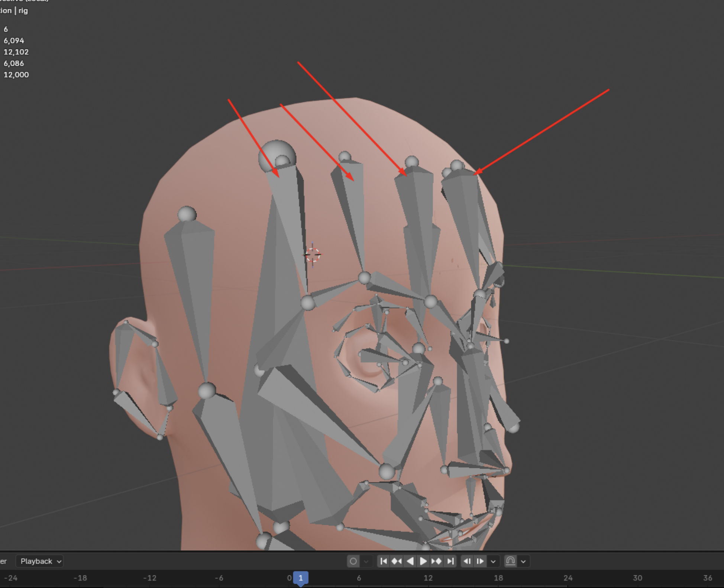Click the jump to start frame button
Screen dimensions: 724x588
[384, 561]
